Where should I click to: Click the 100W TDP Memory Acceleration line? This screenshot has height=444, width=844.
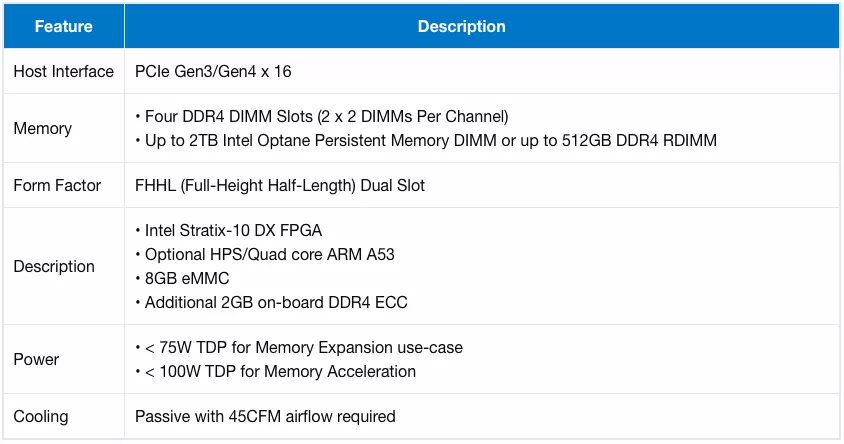tap(276, 371)
